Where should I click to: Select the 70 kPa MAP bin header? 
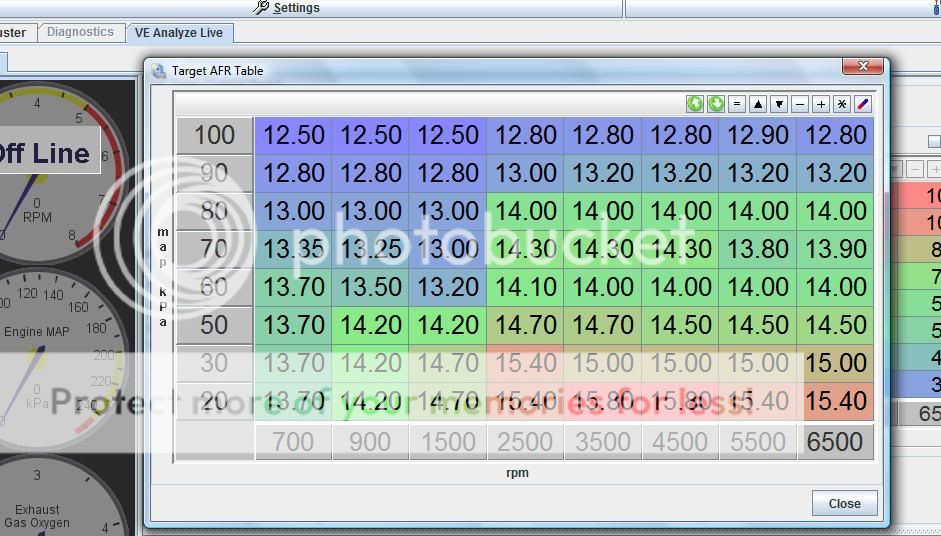214,249
